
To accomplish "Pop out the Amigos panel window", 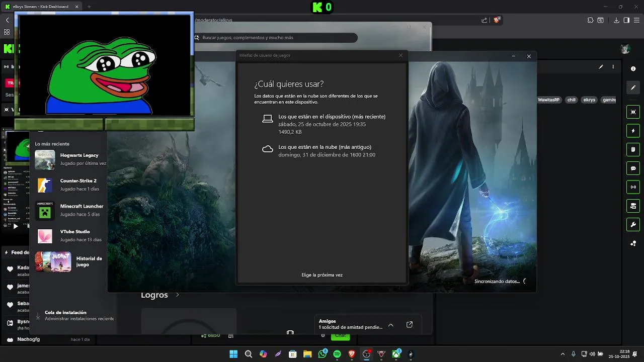I will click(x=410, y=325).
